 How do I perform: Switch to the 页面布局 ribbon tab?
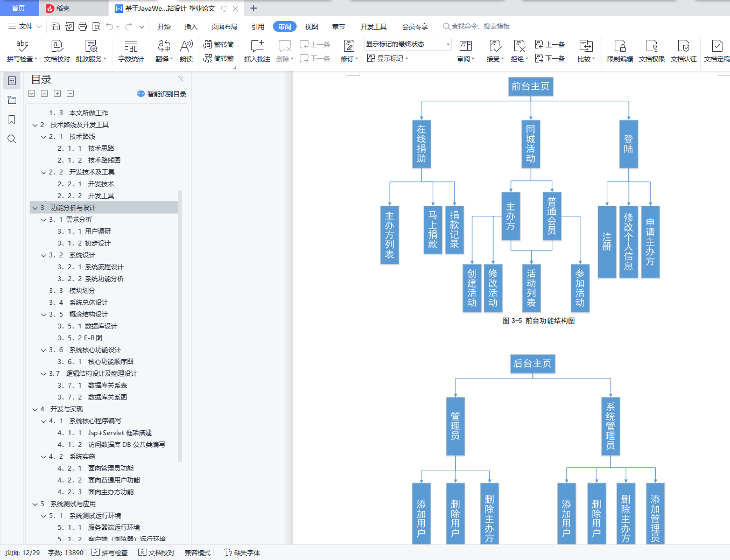(224, 26)
